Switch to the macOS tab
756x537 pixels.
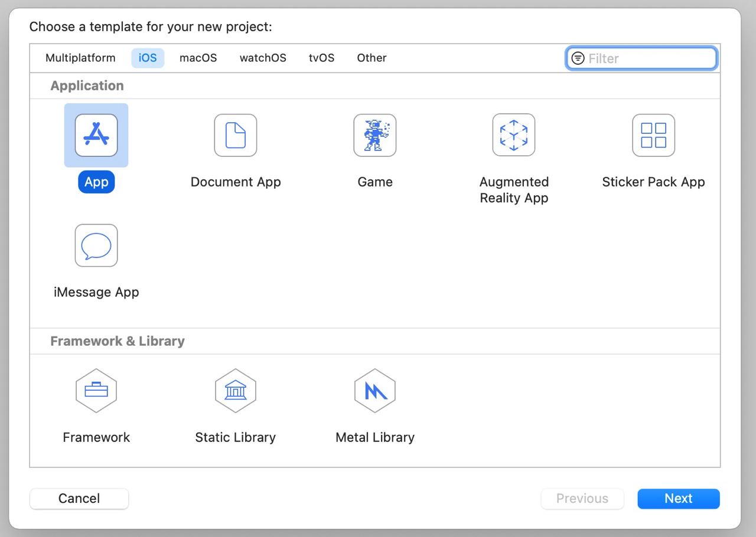198,58
